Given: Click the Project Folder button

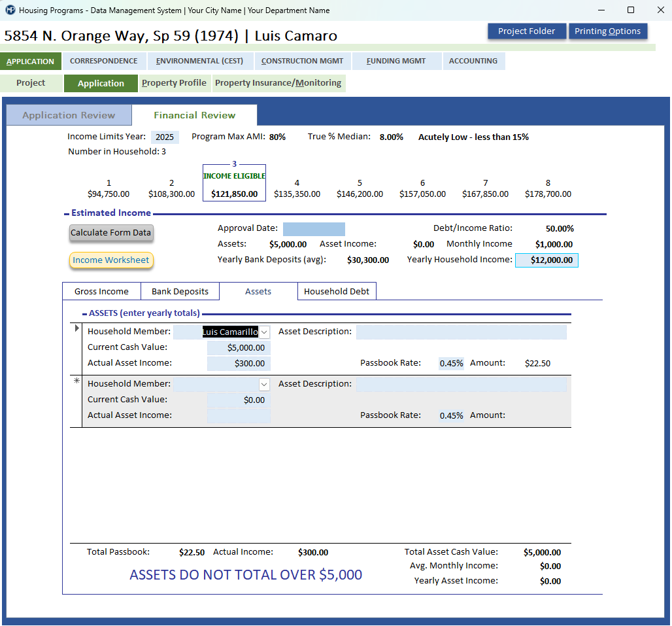Looking at the screenshot, I should (x=526, y=31).
